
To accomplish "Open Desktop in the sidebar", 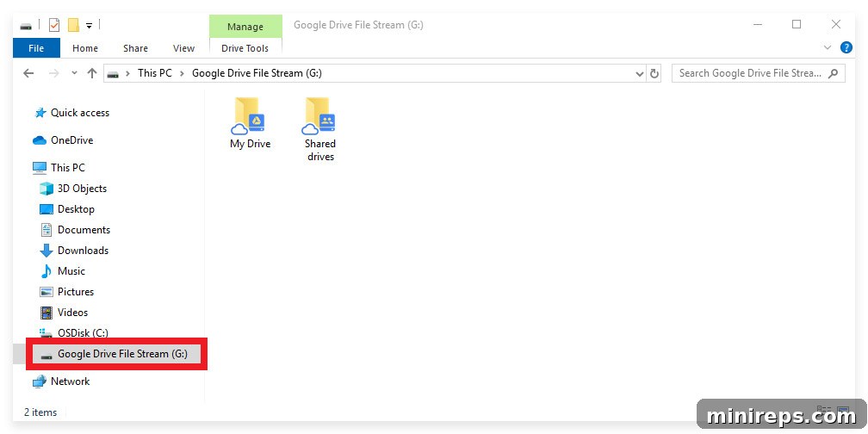I will (67, 209).
